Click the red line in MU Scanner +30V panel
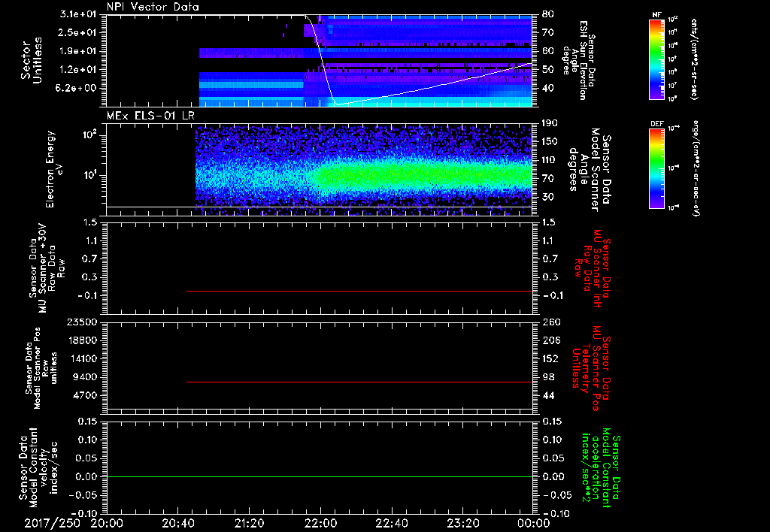 [x=359, y=291]
